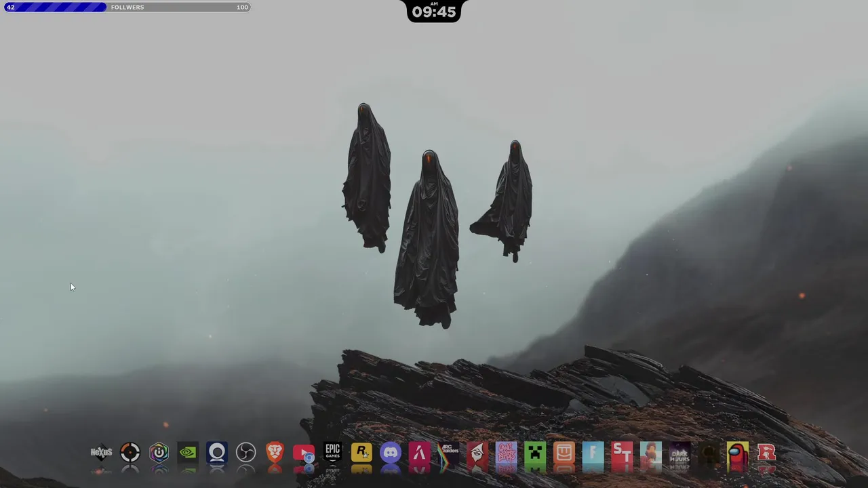Open the red wizard-face game icon
The width and height of the screenshot is (868, 488).
click(477, 452)
